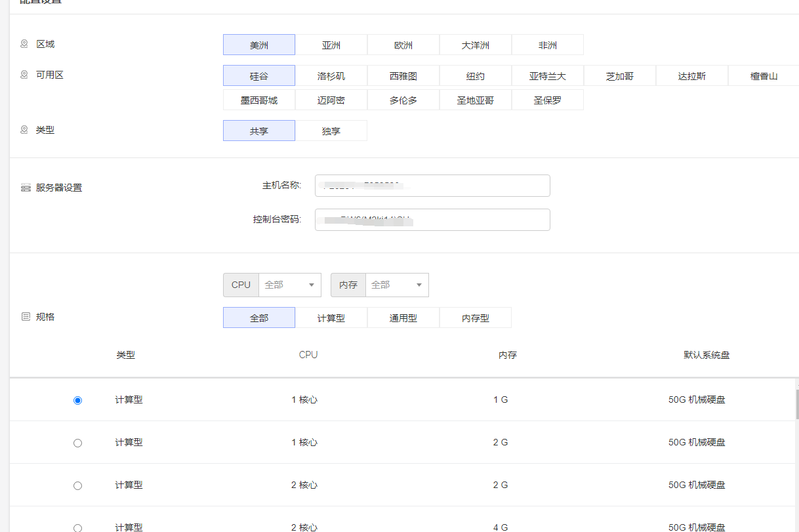Pick 圣保罗 as availability zone
Image resolution: width=799 pixels, height=532 pixels.
548,100
